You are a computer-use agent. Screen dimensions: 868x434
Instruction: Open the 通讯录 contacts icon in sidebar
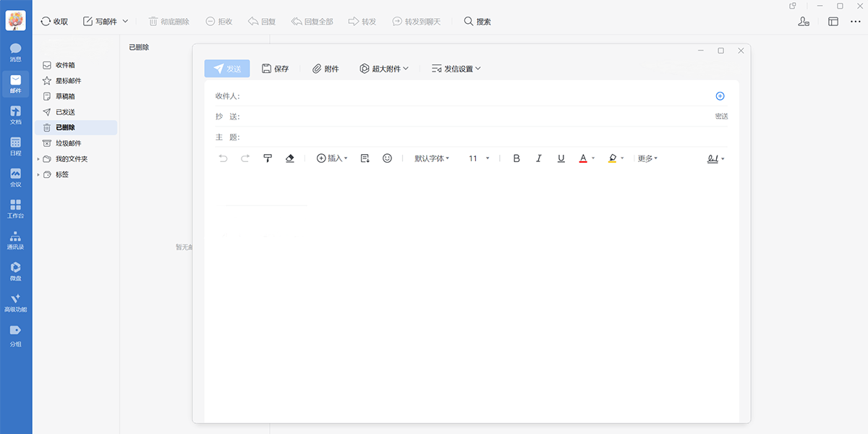(x=15, y=239)
